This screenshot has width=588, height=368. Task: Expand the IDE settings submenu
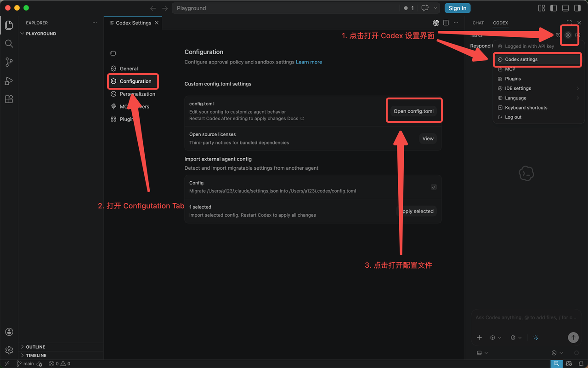(538, 88)
